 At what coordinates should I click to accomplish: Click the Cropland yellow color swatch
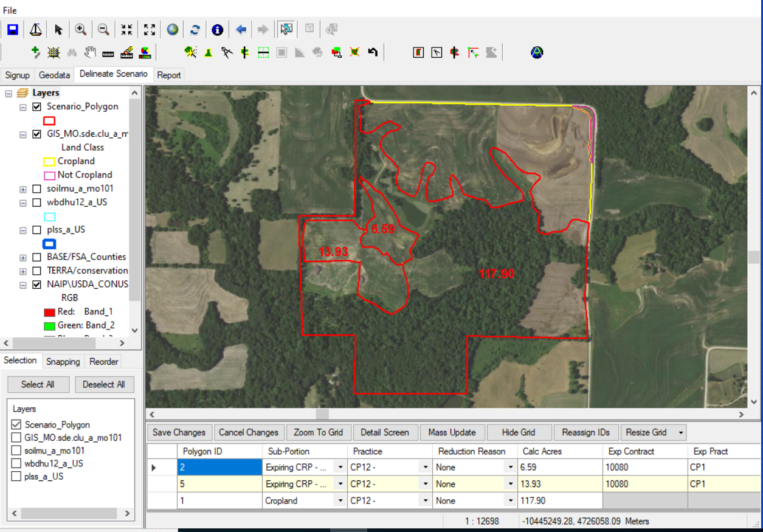click(49, 161)
